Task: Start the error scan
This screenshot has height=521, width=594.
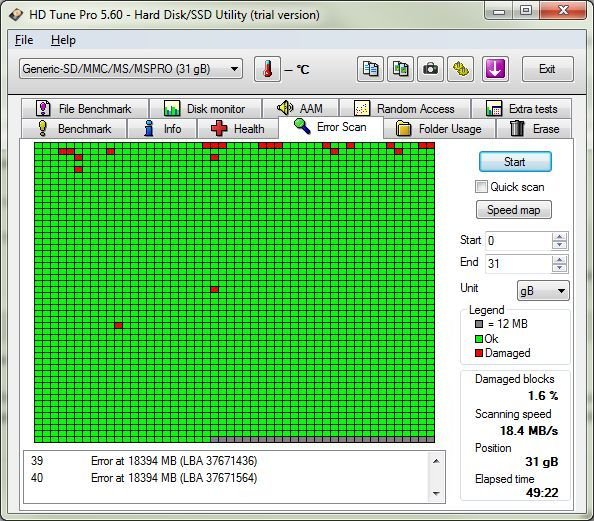Action: click(515, 162)
